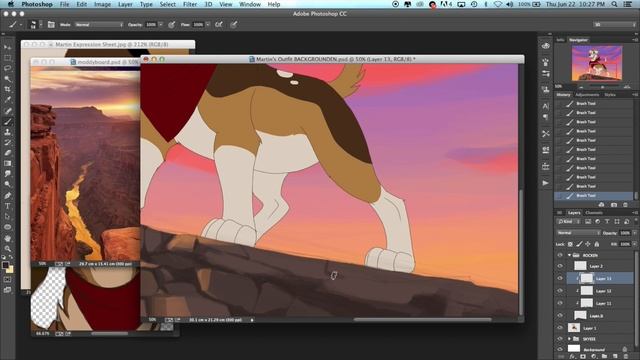
Task: Select the Hand tool
Action: click(x=8, y=238)
